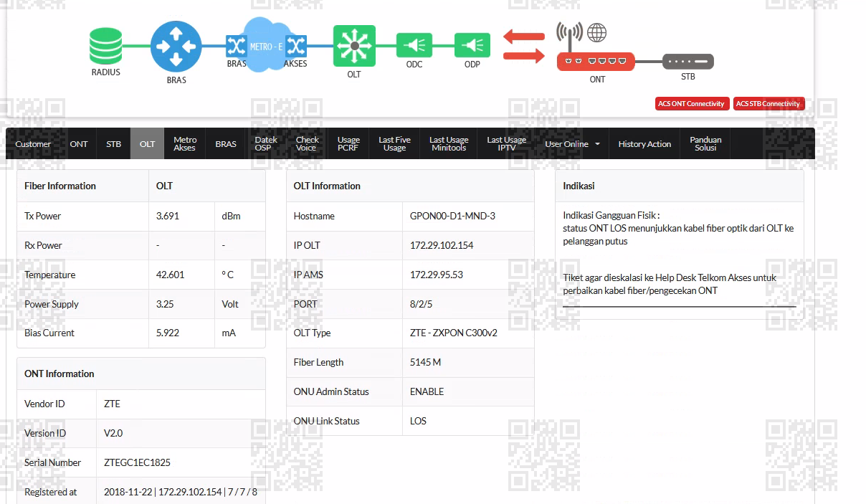
Task: Click the Indikasi Gangguan Fisik message
Action: 678,228
